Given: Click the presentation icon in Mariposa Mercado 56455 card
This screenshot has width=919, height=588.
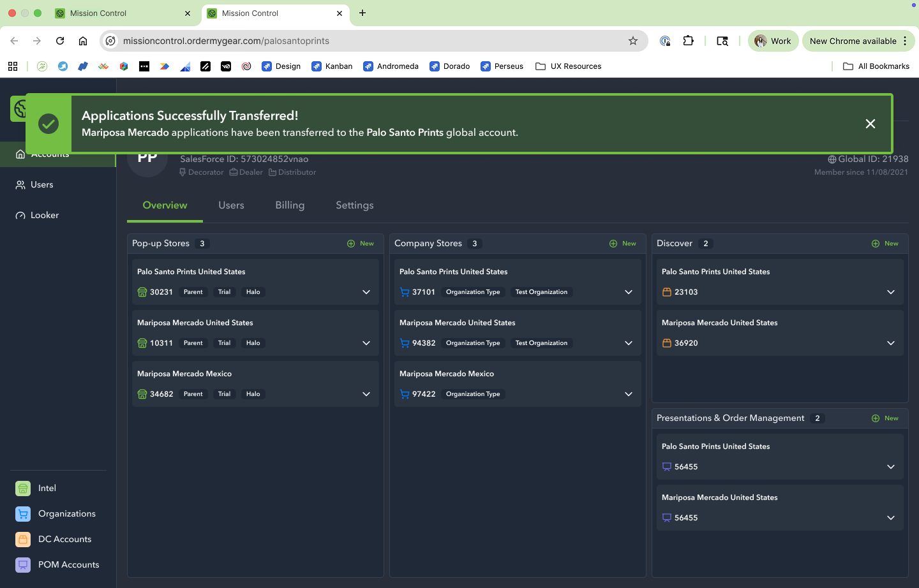Looking at the screenshot, I should [x=667, y=518].
